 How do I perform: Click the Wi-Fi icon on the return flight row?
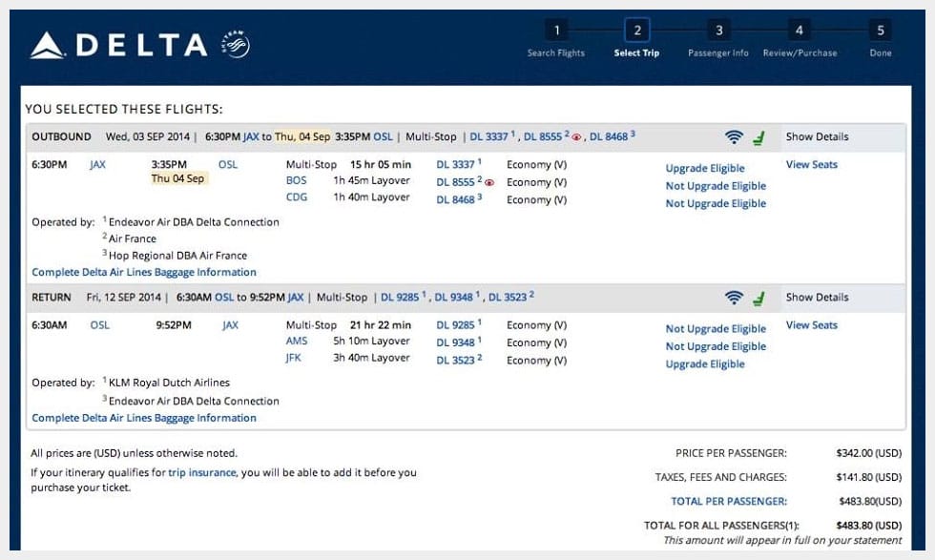tap(734, 297)
